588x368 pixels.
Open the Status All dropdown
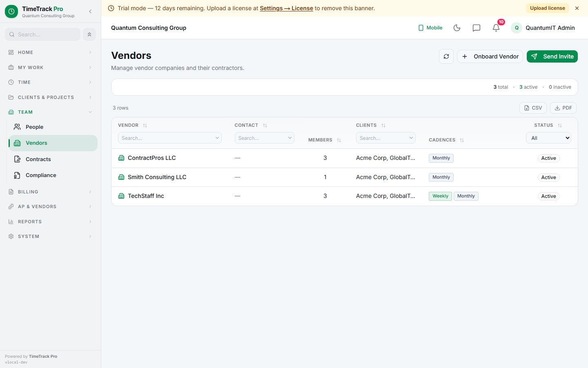tap(548, 138)
